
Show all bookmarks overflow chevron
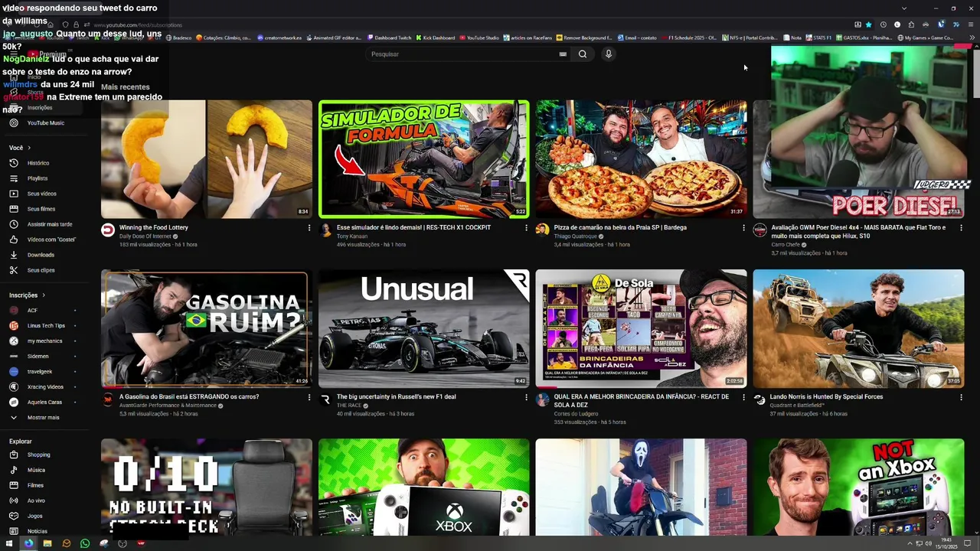972,37
